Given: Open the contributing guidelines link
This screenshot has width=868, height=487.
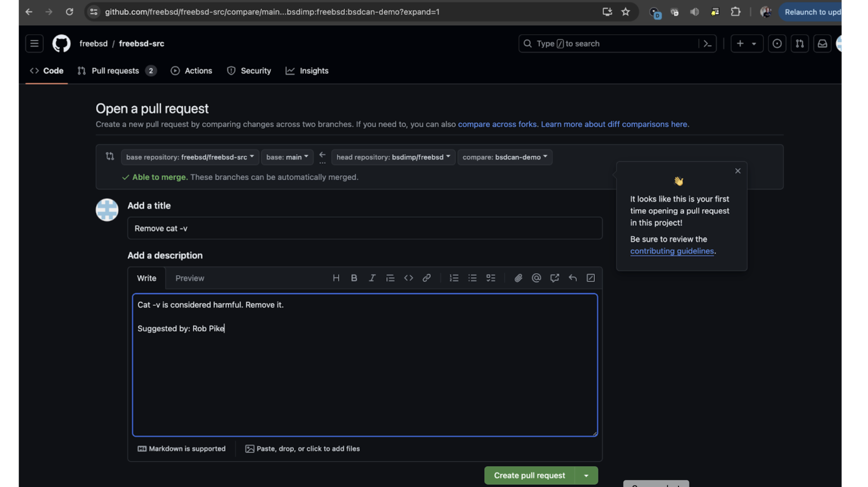Looking at the screenshot, I should click(x=672, y=251).
